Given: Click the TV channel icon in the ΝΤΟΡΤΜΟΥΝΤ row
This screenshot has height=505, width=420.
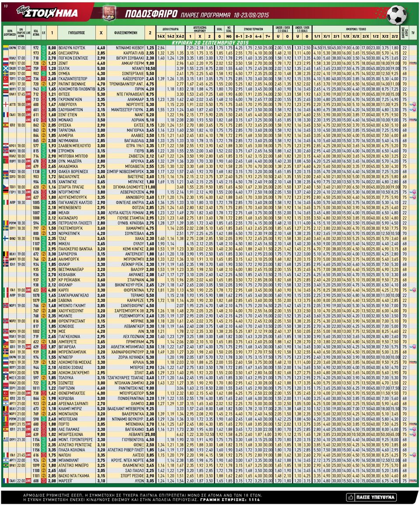Looking at the screenshot, I should 413,192.
